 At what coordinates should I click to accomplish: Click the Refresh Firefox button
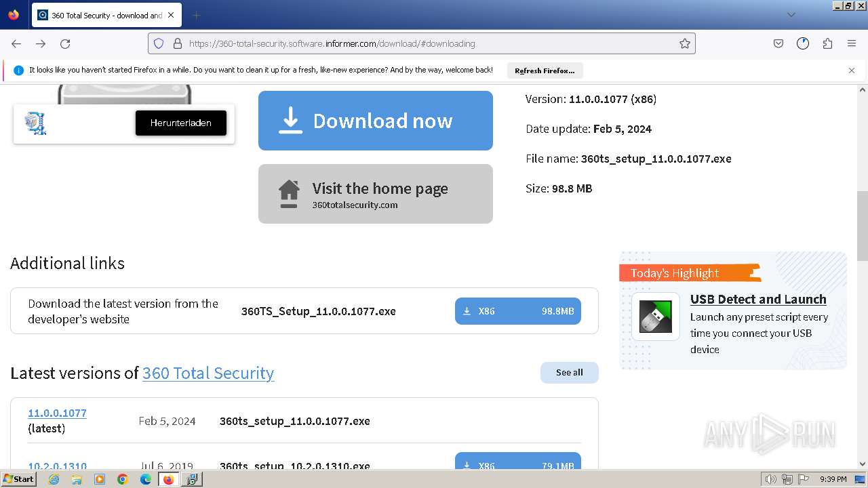tap(545, 70)
